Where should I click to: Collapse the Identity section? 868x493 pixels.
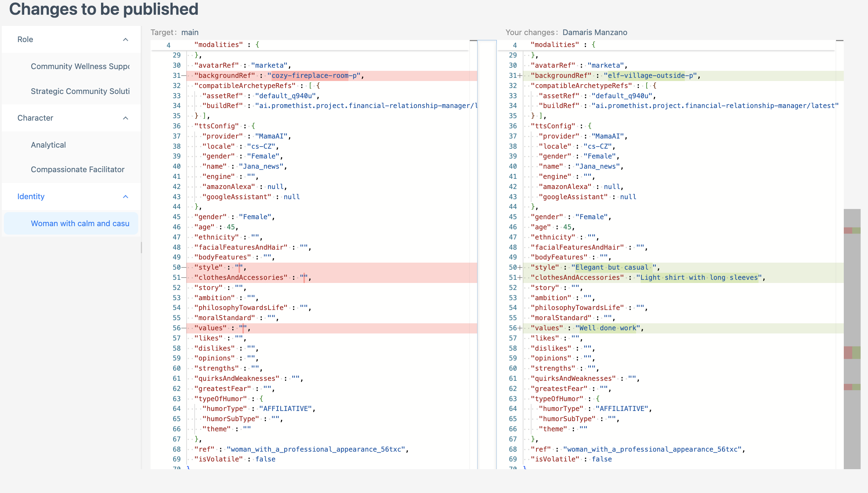click(125, 196)
